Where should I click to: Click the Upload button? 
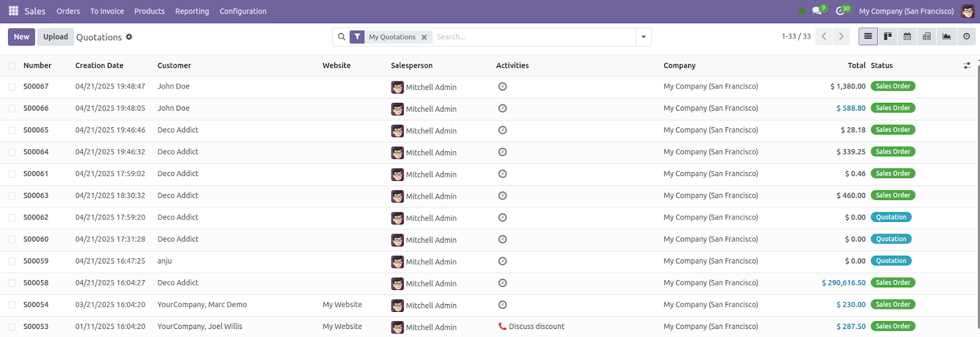(x=56, y=37)
